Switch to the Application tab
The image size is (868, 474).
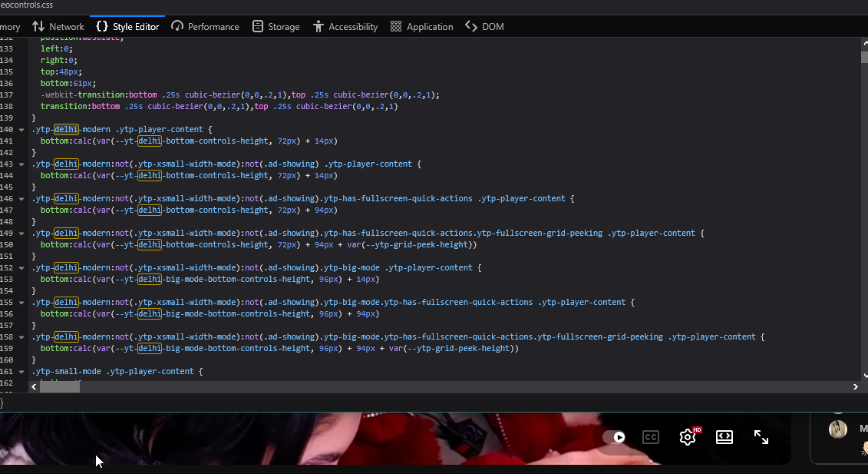421,27
